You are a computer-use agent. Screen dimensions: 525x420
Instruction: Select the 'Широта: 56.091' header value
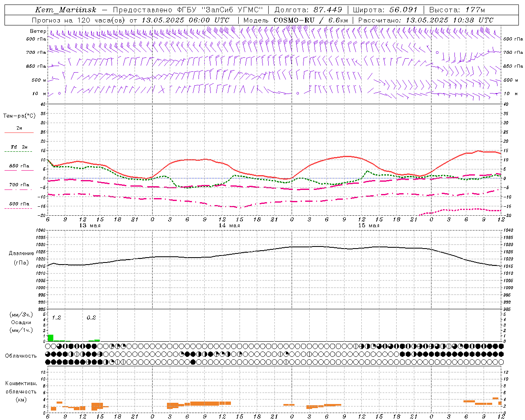click(385, 10)
